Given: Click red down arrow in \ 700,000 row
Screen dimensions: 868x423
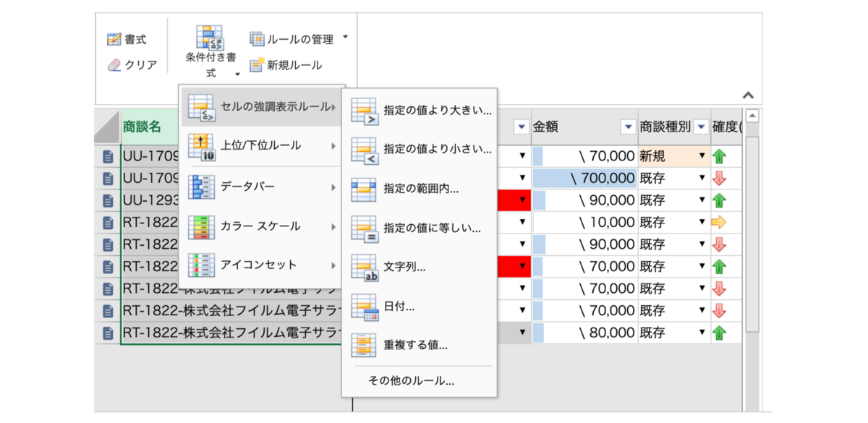Looking at the screenshot, I should pos(719,179).
